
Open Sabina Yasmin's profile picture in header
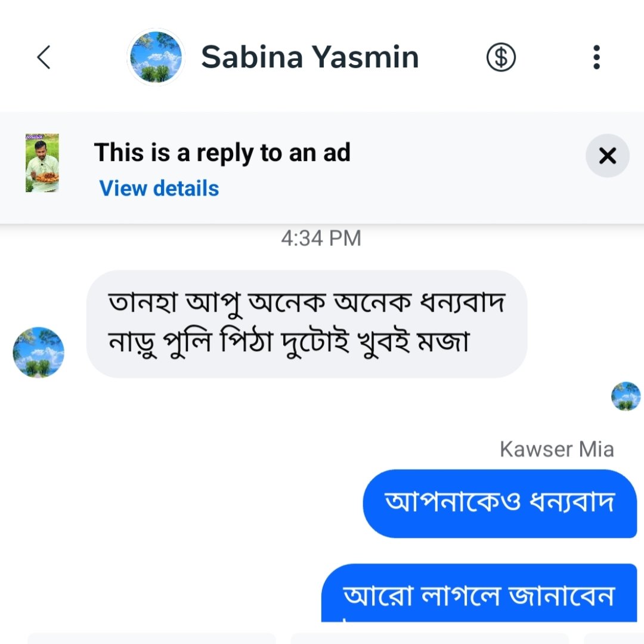click(156, 57)
